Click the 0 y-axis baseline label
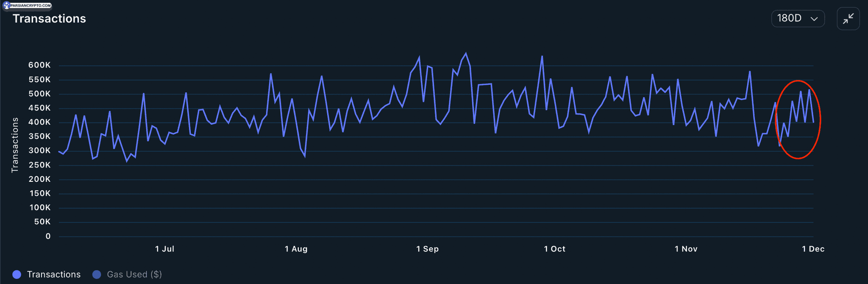Viewport: 868px width, 284px height. pyautogui.click(x=48, y=236)
